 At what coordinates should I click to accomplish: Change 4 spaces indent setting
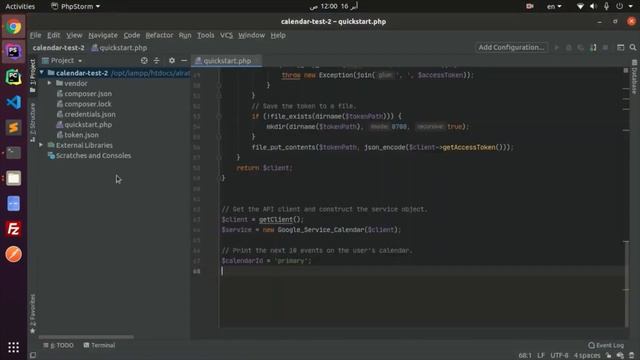pyautogui.click(x=587, y=356)
